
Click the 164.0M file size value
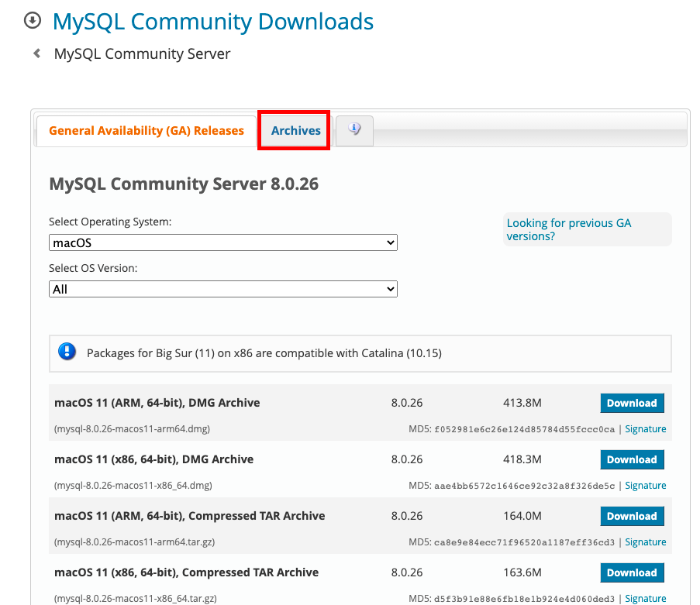point(522,516)
